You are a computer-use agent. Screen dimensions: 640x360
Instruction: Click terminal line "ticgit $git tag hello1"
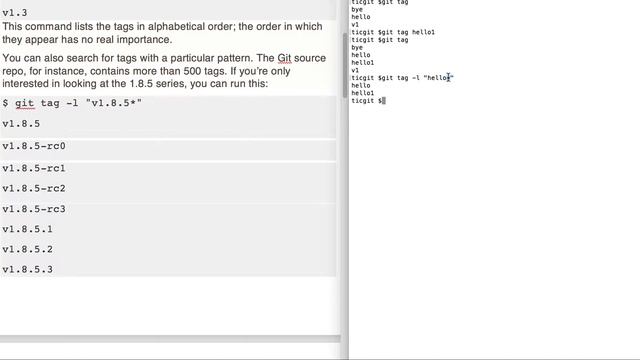(393, 32)
